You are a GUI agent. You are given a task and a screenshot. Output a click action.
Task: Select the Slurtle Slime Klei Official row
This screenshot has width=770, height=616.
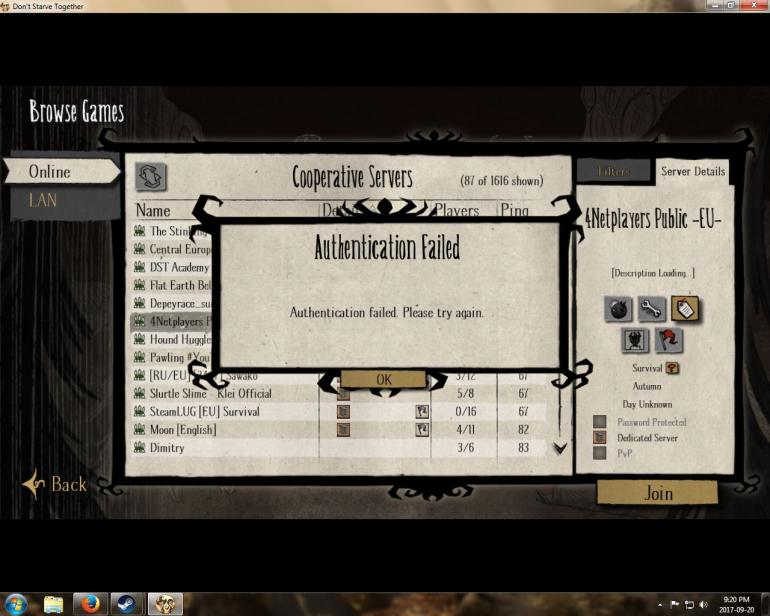click(x=339, y=393)
